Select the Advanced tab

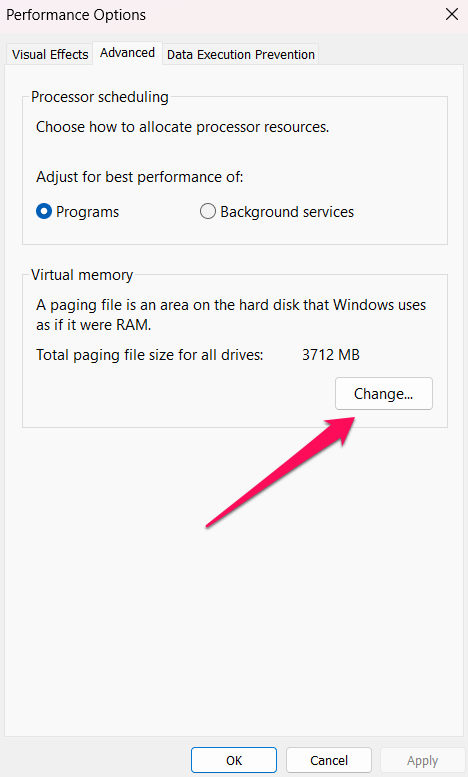tap(127, 53)
